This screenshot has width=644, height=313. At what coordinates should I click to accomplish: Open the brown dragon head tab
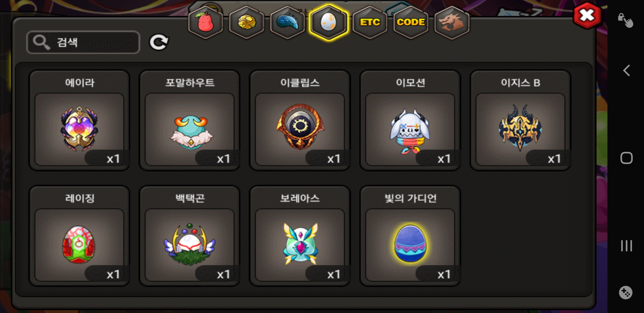[x=452, y=23]
